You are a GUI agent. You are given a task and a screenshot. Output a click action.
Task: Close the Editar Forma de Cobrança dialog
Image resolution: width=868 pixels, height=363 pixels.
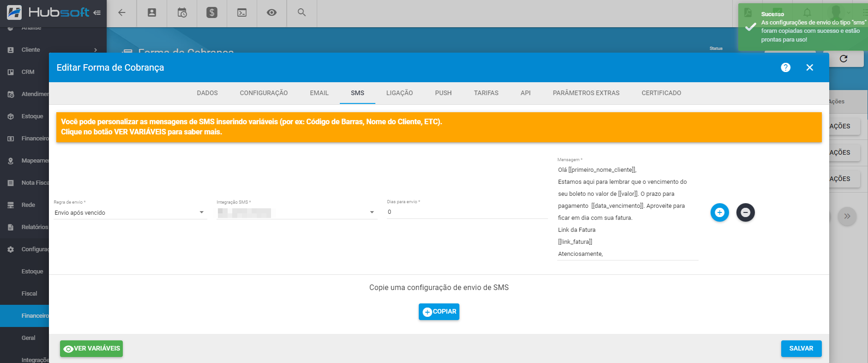point(809,67)
